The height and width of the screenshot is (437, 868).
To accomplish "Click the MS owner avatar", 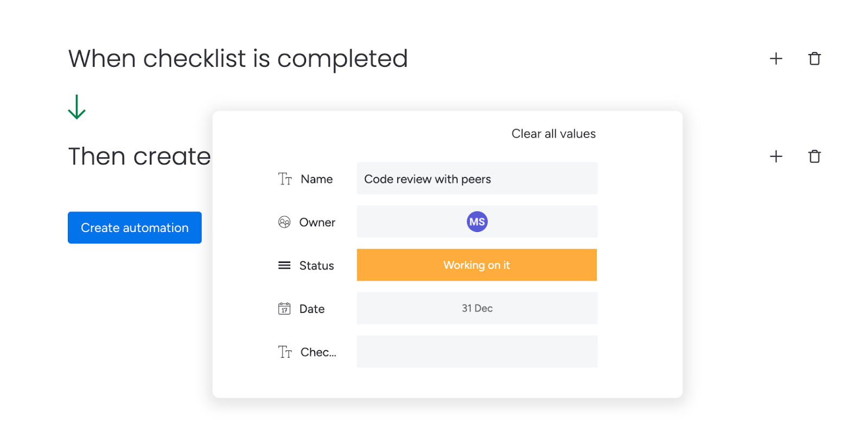I will click(477, 222).
